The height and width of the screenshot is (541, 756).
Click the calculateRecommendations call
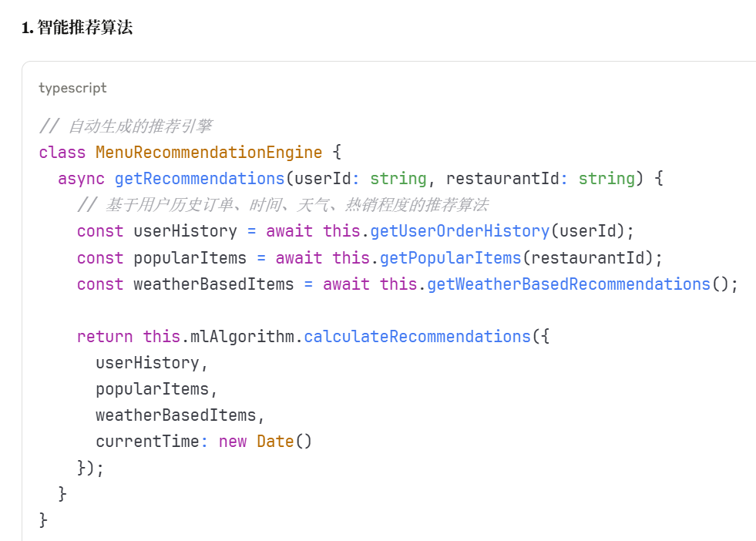pos(418,337)
